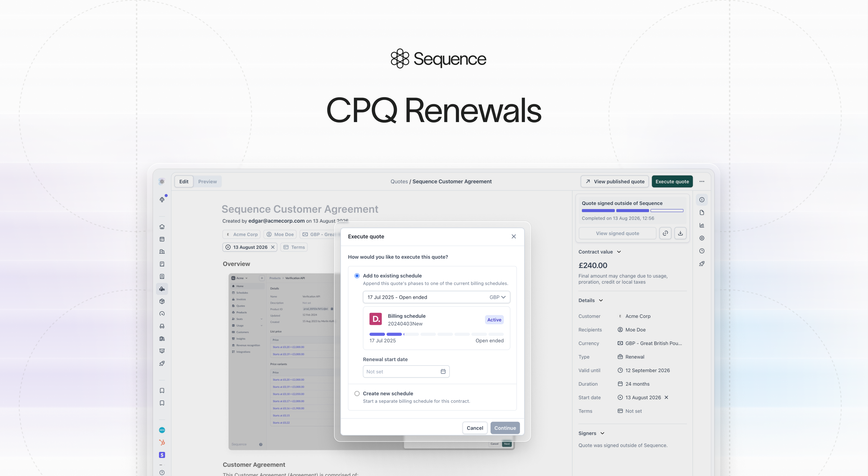Open the three-dot more options menu

pyautogui.click(x=702, y=181)
